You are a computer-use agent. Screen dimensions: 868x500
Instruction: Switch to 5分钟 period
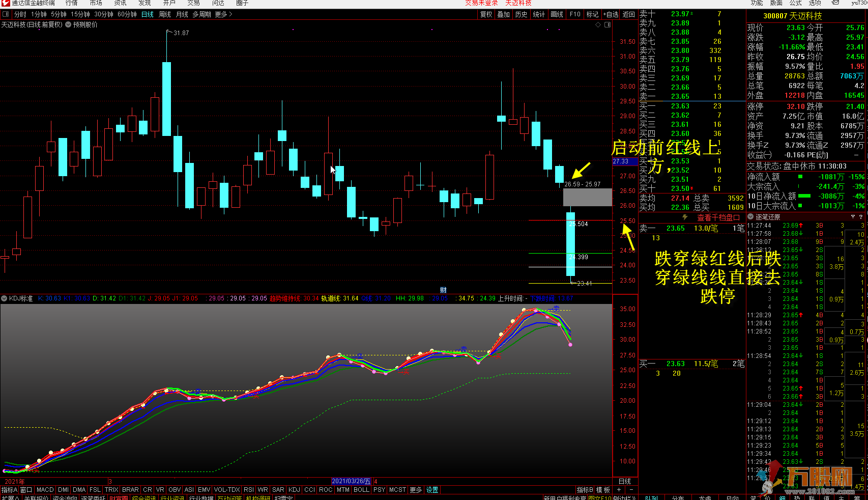[59, 14]
